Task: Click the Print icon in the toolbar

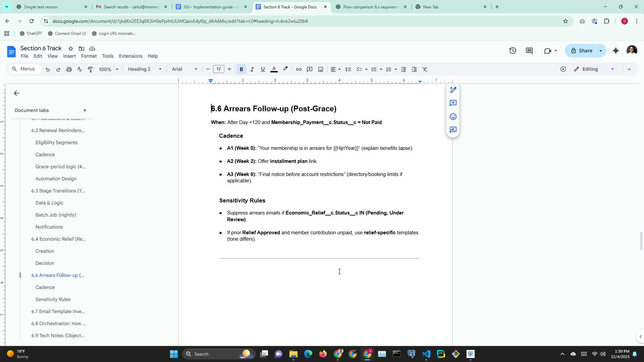Action: pos(69,69)
